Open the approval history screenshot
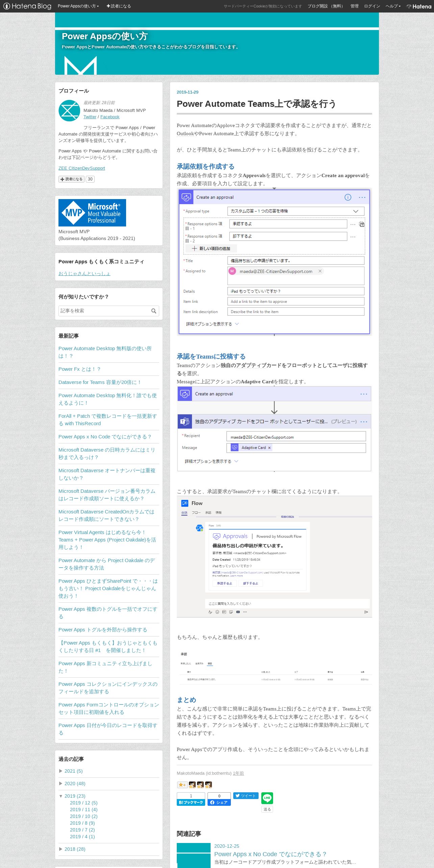434x868 pixels. click(274, 667)
